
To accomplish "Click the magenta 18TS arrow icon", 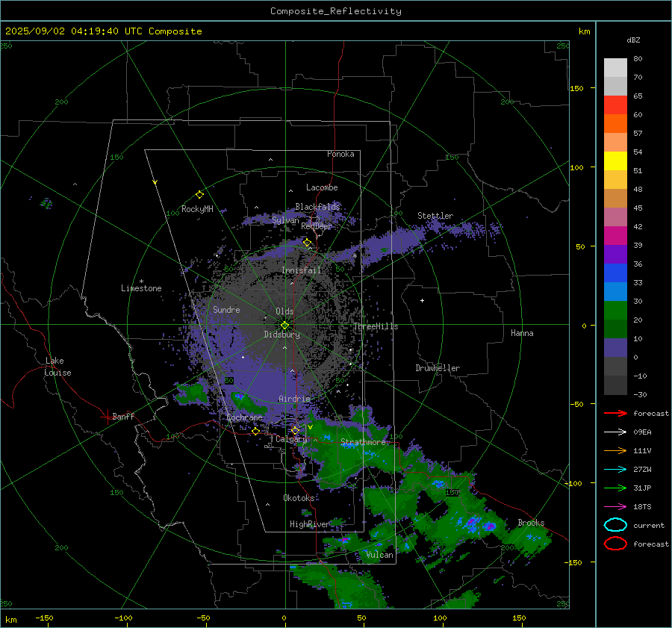I will 615,507.
